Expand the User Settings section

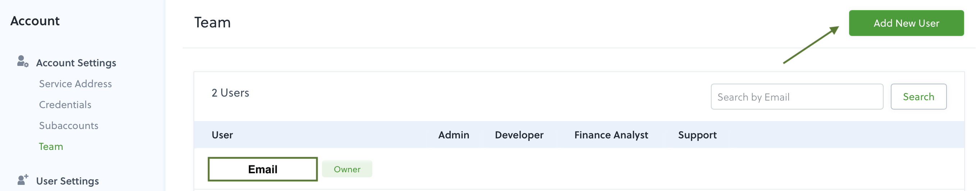tap(67, 181)
